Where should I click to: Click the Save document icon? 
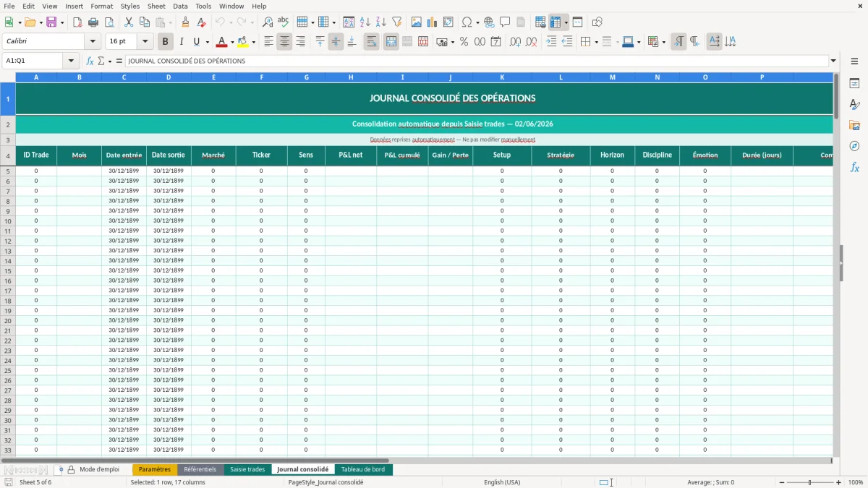click(x=51, y=22)
